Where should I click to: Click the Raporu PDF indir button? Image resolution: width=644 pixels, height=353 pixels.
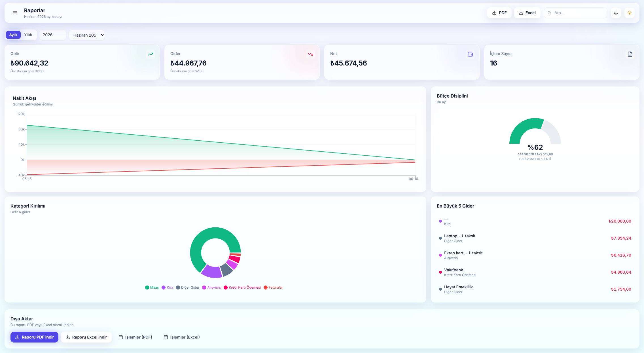point(34,337)
